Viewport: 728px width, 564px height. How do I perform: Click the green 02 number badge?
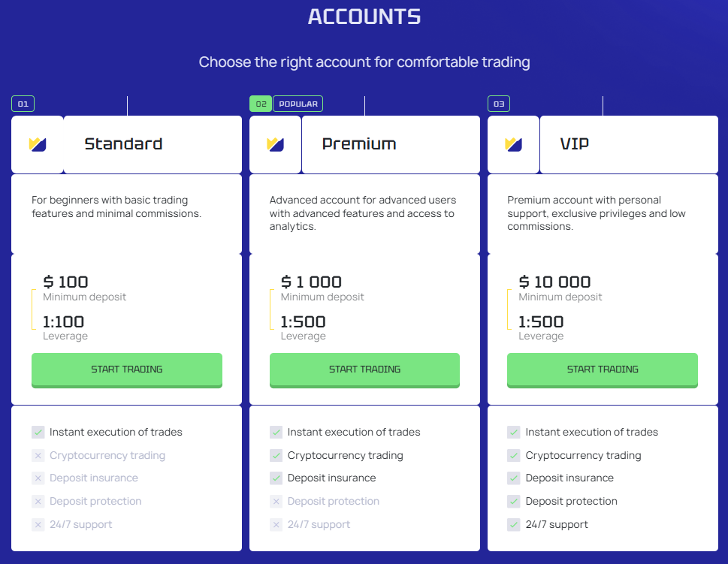[261, 104]
